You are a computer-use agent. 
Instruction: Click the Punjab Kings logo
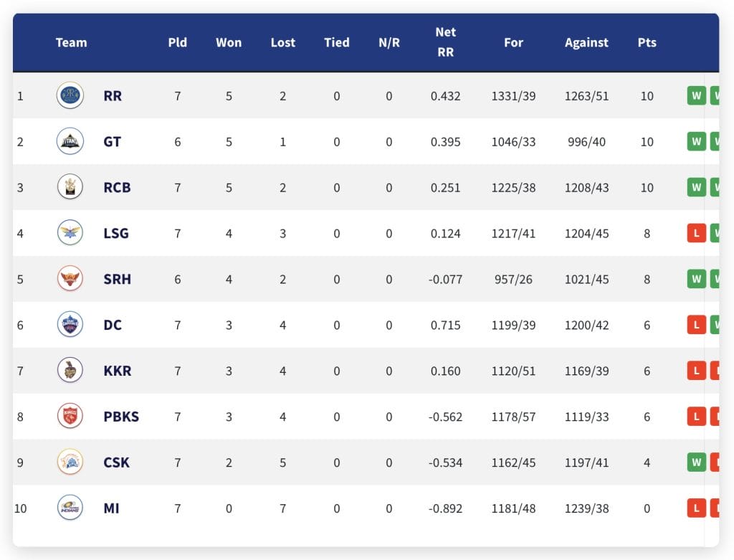(x=70, y=417)
